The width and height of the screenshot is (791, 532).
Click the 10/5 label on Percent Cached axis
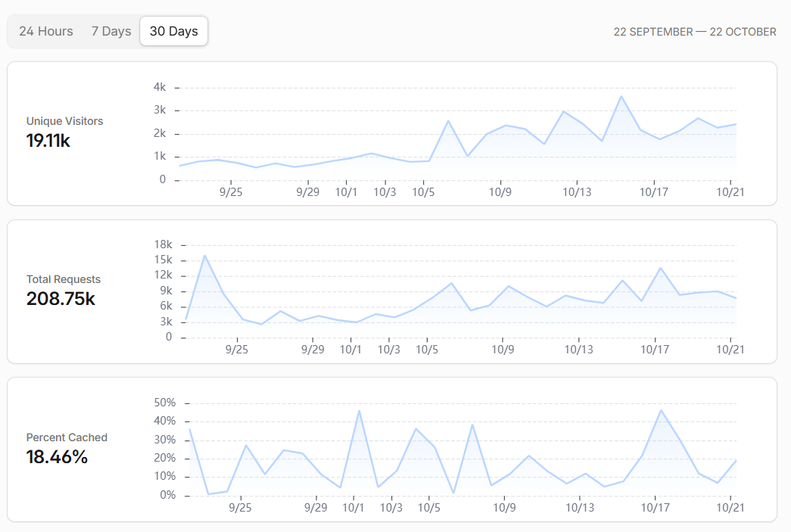[428, 508]
